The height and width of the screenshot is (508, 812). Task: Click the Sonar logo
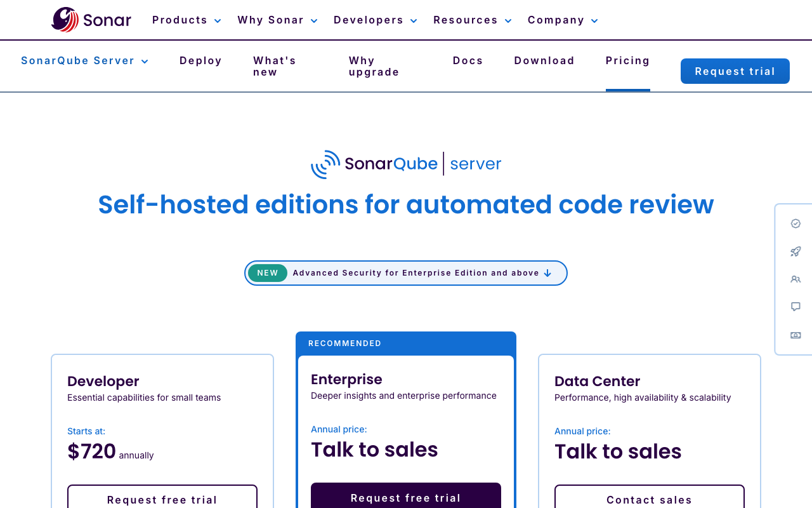(91, 20)
